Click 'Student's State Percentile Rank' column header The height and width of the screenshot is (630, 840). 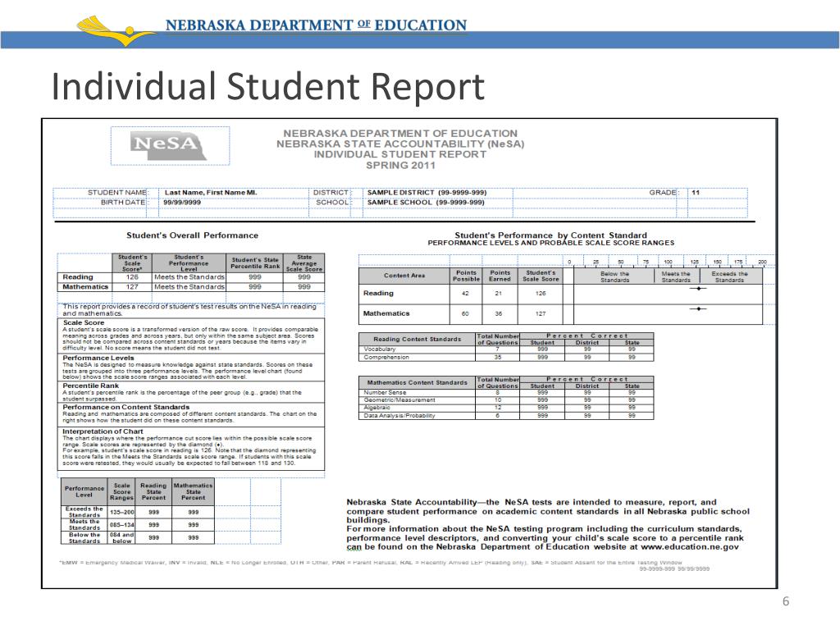pyautogui.click(x=255, y=263)
